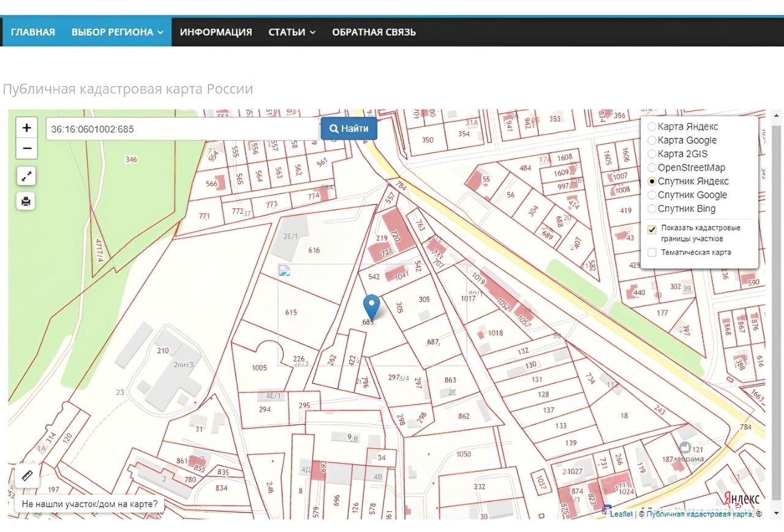Click parcel number 354 on map
The image size is (784, 532).
[x=464, y=133]
